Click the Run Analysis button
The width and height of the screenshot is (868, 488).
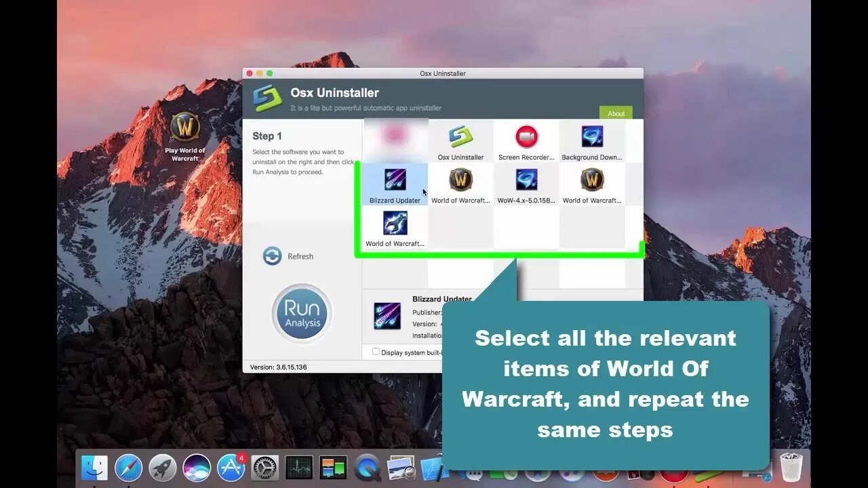[302, 314]
